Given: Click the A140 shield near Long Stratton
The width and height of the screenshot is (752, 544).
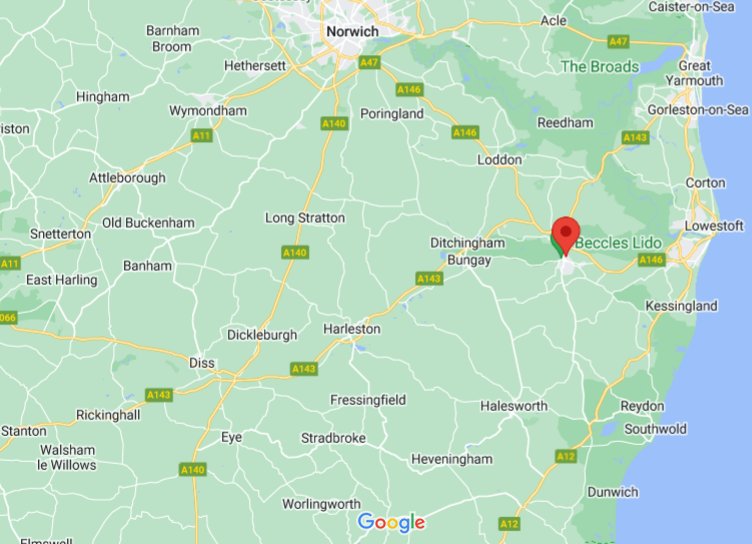Looking at the screenshot, I should (x=295, y=252).
